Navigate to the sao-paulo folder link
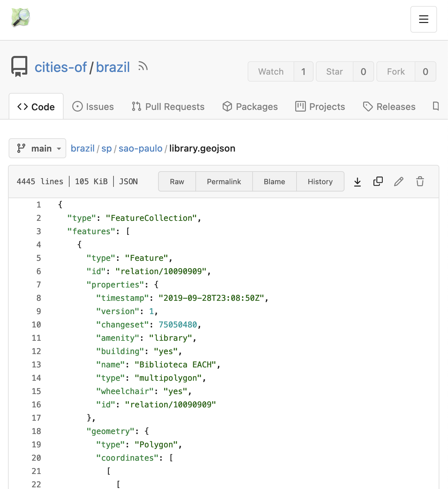This screenshot has height=489, width=448. point(140,148)
